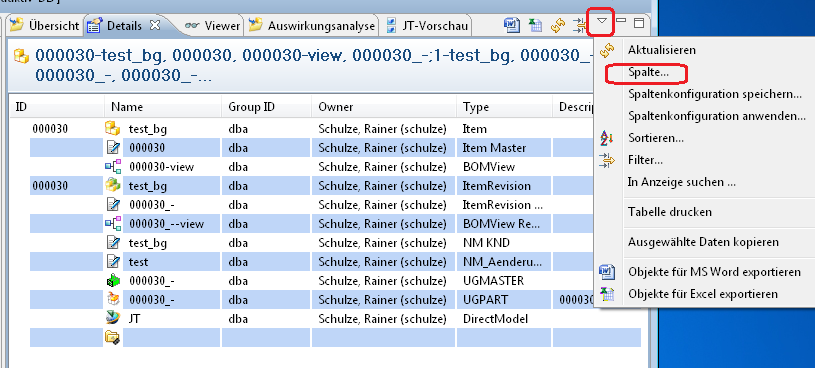Click the Excel icon in the menu

607,294
